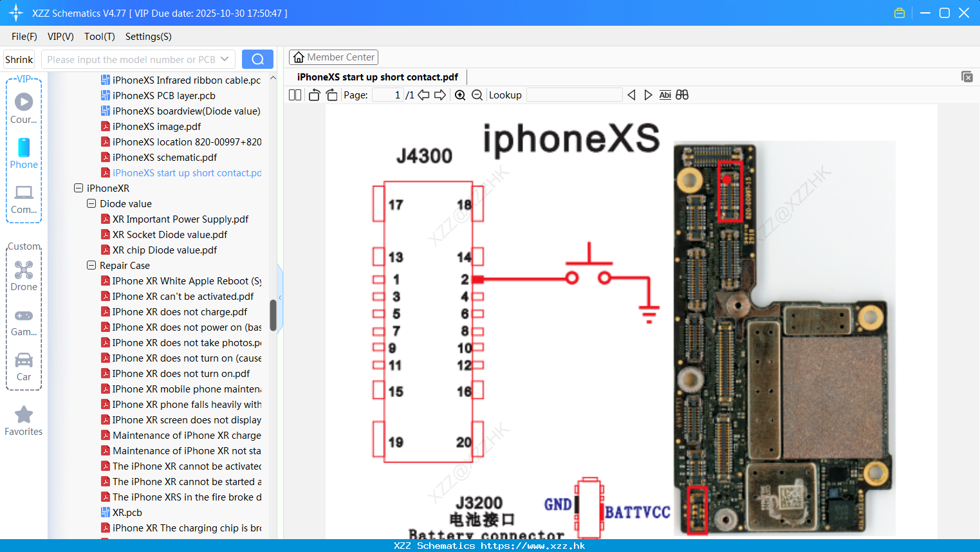The width and height of the screenshot is (980, 552).
Task: Go to next page arrow
Action: [x=440, y=95]
